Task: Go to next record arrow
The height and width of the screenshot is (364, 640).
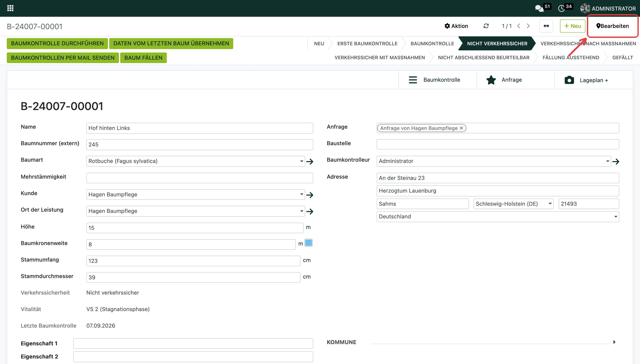Action: point(528,26)
